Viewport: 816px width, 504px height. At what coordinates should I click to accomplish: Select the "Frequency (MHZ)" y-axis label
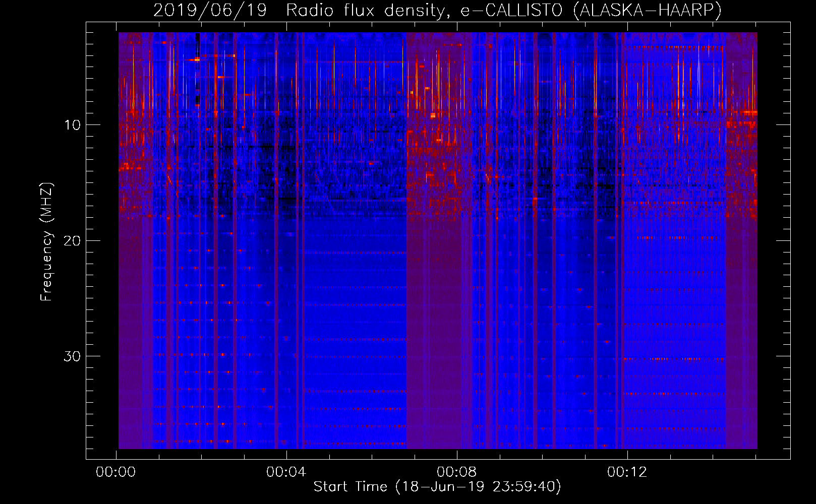pos(46,241)
